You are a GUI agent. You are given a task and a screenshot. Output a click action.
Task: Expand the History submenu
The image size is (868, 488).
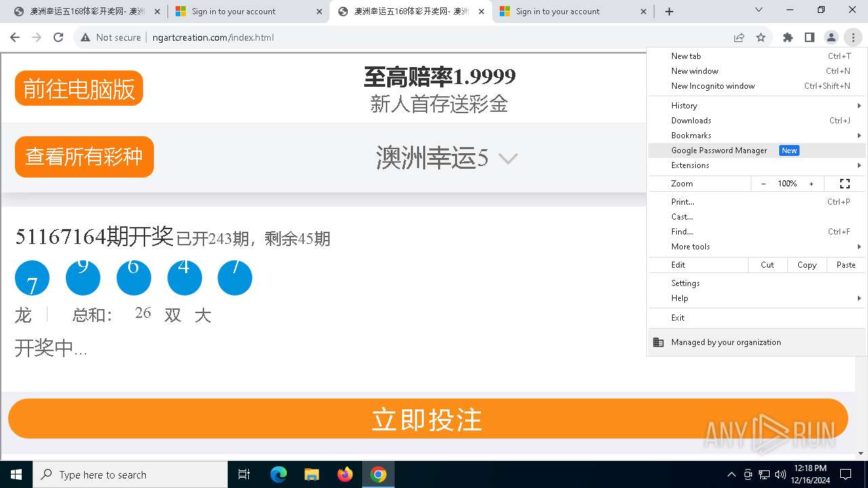coord(757,106)
